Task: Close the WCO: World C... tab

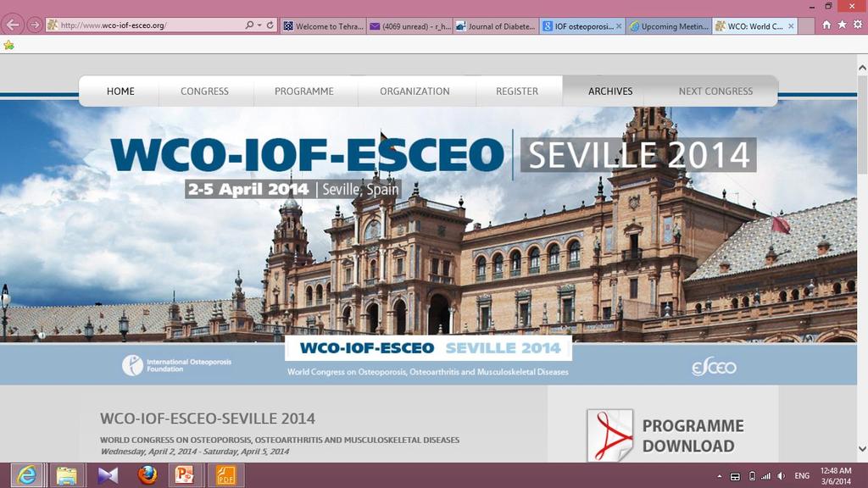Action: click(791, 26)
